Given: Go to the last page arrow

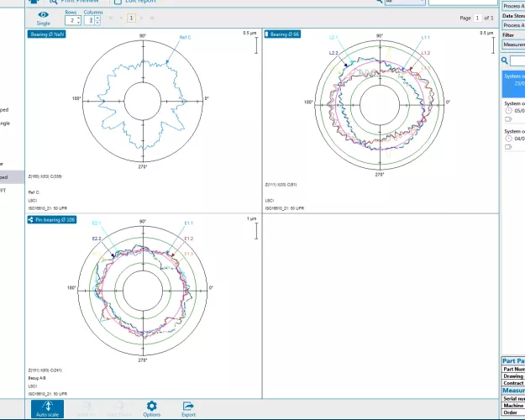Looking at the screenshot, I should 151,18.
